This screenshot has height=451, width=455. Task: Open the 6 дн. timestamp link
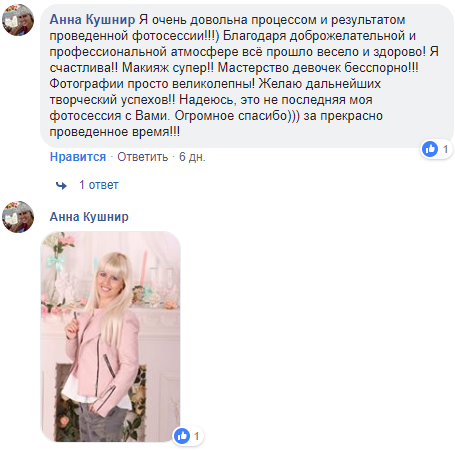(x=192, y=157)
